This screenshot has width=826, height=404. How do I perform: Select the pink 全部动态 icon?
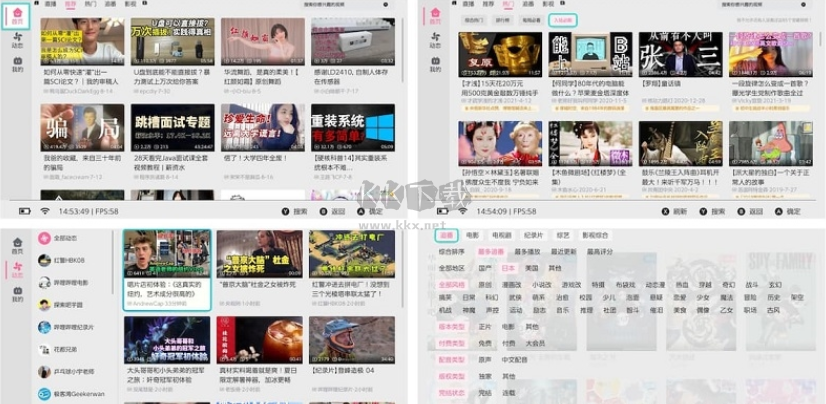[x=45, y=238]
